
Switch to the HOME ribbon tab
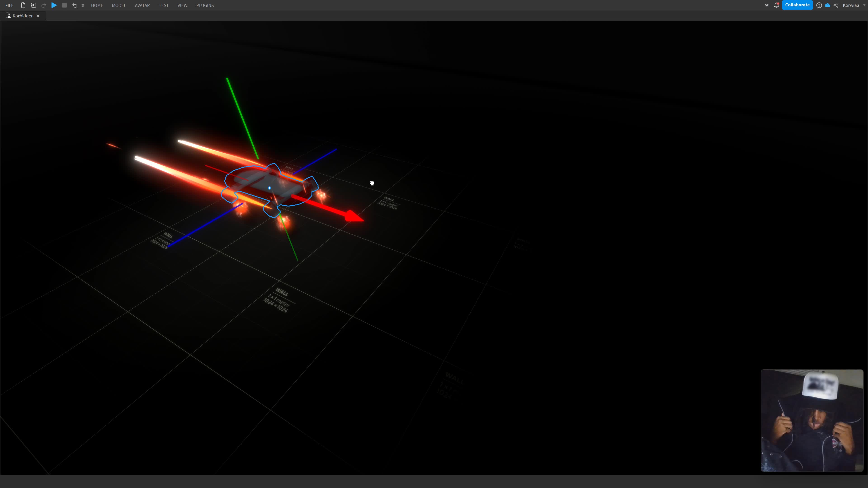point(97,5)
